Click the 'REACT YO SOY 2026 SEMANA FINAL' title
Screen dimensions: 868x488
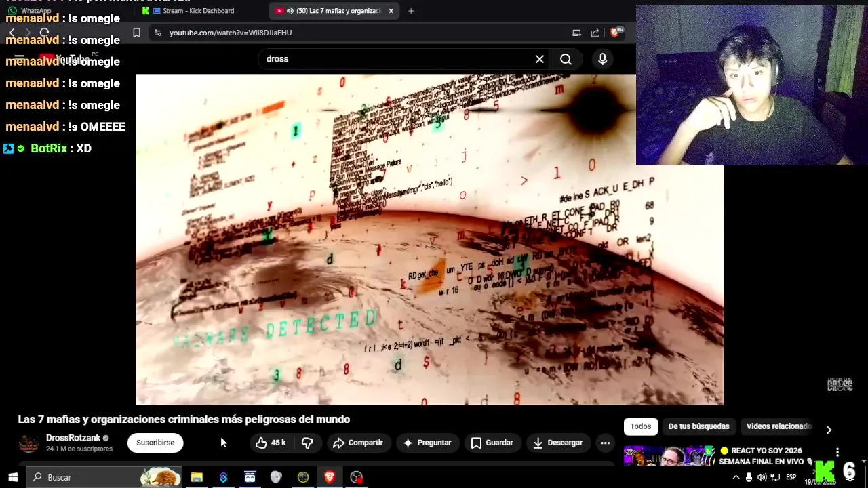(x=766, y=456)
